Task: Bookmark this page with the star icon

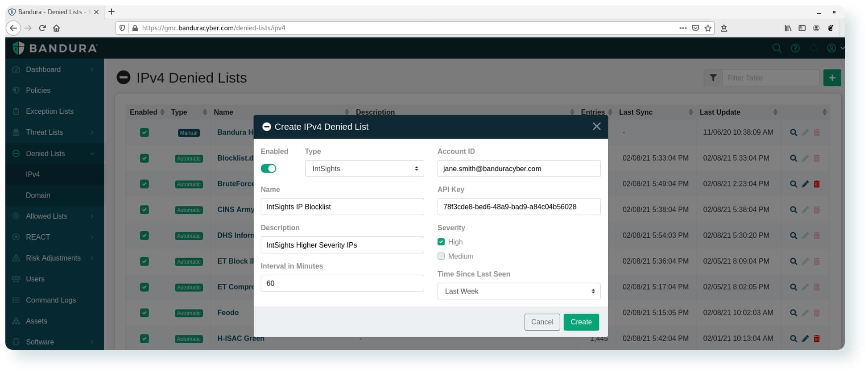Action: click(708, 28)
